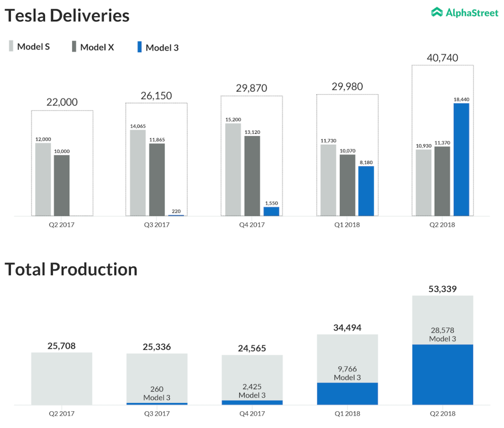Expand the 22,000 total delivery box

tap(62, 162)
